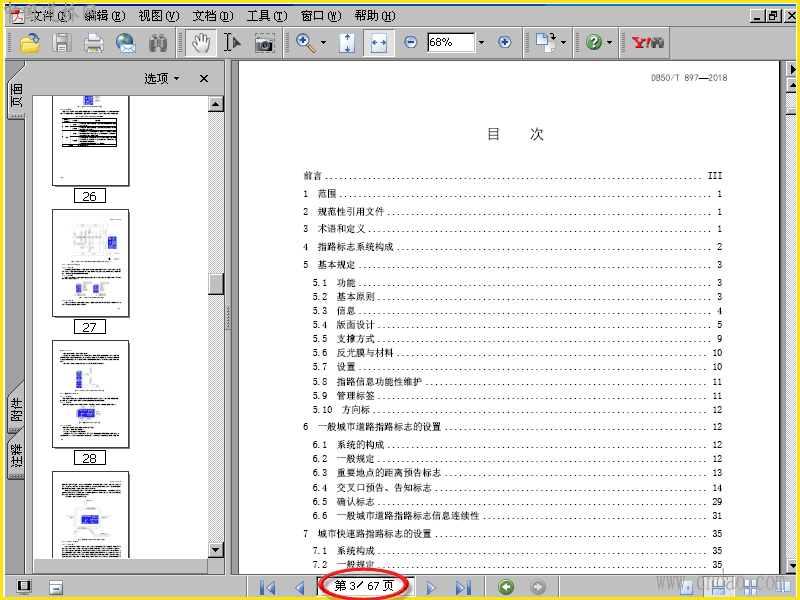Image resolution: width=800 pixels, height=600 pixels.
Task: Zoom in with the plus button
Action: 505,42
